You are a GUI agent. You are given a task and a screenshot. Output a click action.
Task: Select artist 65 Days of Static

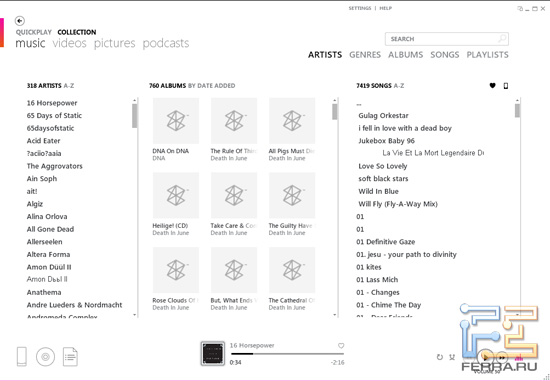(x=54, y=115)
